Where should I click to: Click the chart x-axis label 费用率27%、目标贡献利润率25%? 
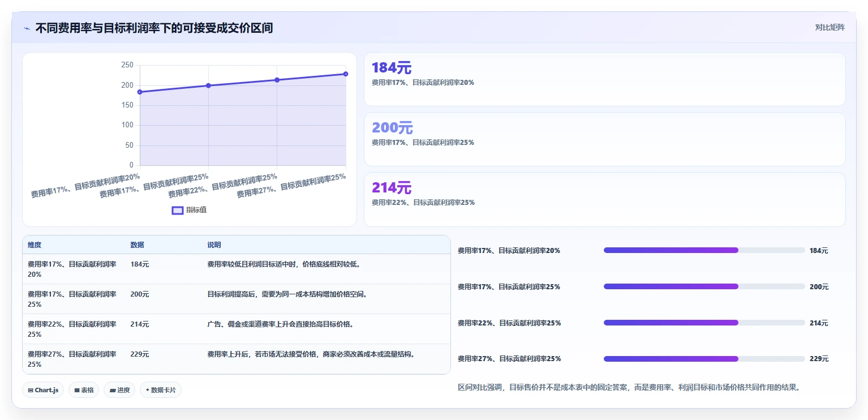(291, 185)
